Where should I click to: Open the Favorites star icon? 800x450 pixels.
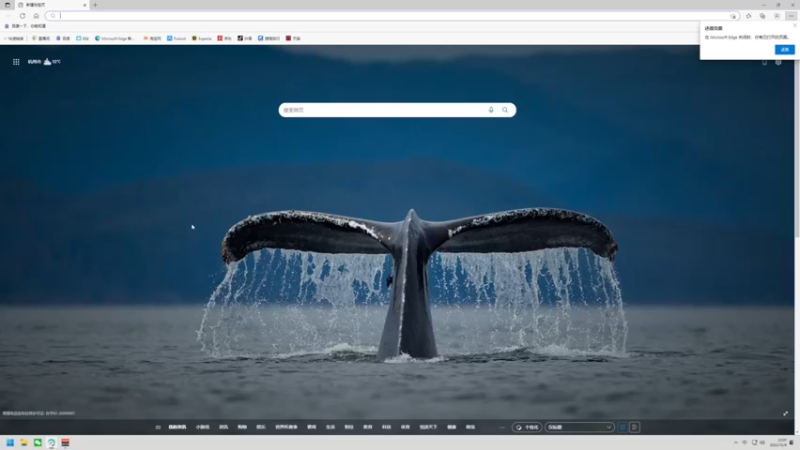(748, 16)
